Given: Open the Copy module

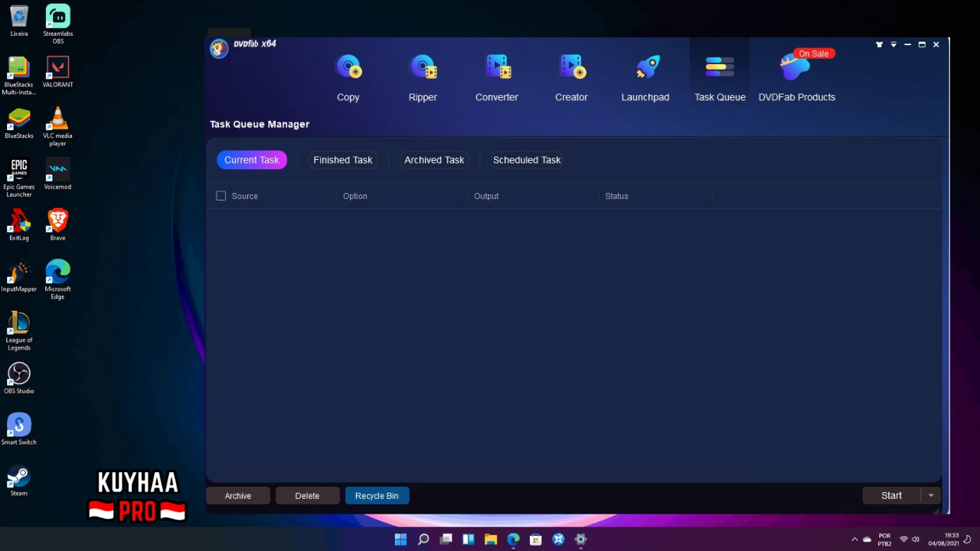Looking at the screenshot, I should coord(348,78).
